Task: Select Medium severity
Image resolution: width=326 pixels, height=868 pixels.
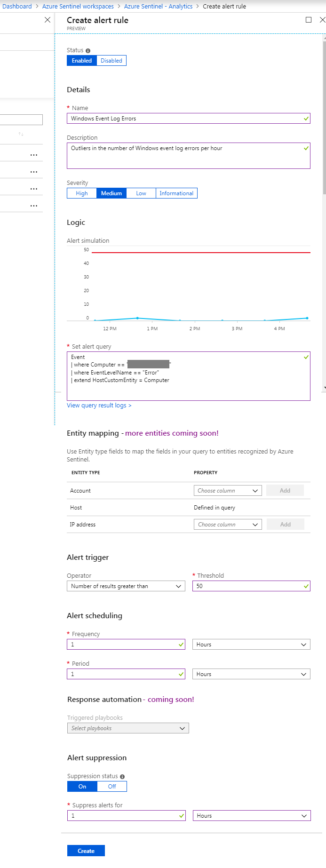Action: pyautogui.click(x=111, y=193)
